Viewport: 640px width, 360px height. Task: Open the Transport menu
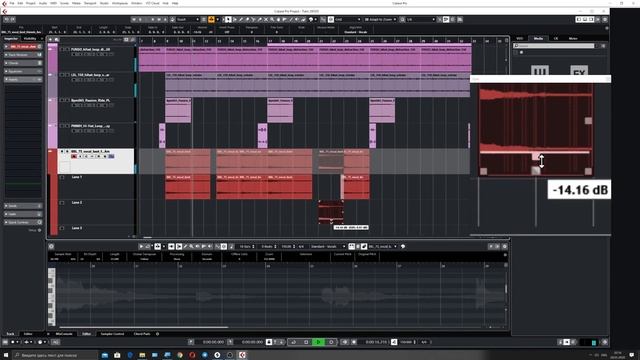point(90,3)
